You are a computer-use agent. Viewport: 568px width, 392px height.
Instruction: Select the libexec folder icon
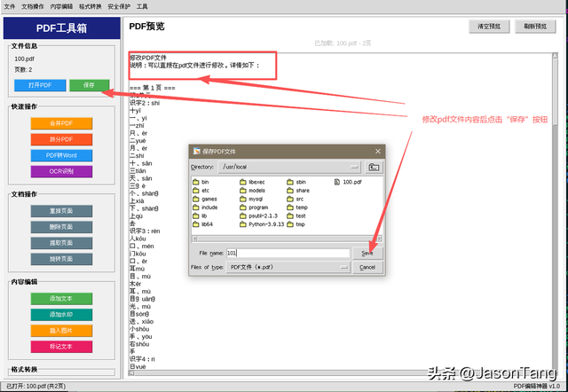(243, 182)
